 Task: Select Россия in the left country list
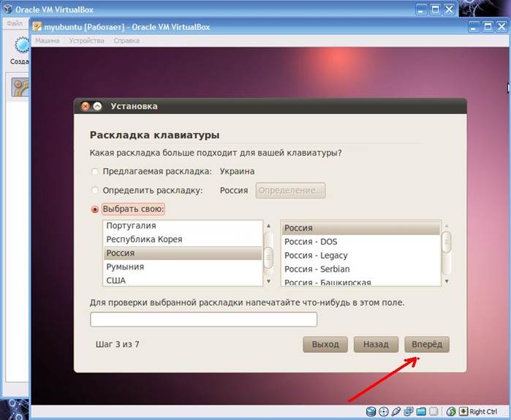[x=183, y=253]
